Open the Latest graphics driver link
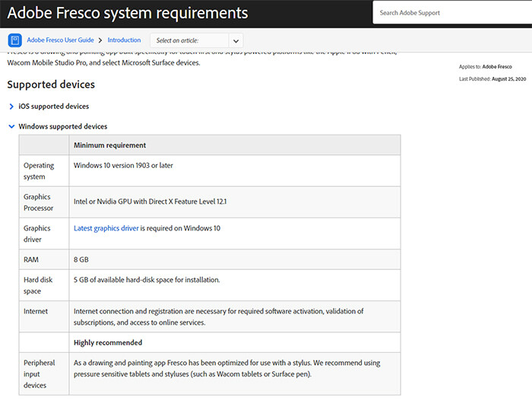The width and height of the screenshot is (532, 400). point(106,228)
